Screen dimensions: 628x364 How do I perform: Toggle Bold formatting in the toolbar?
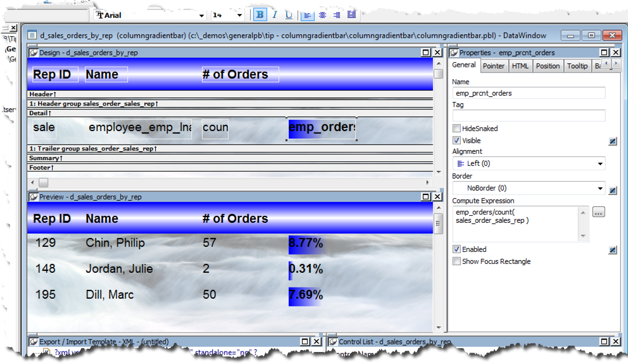coord(260,15)
